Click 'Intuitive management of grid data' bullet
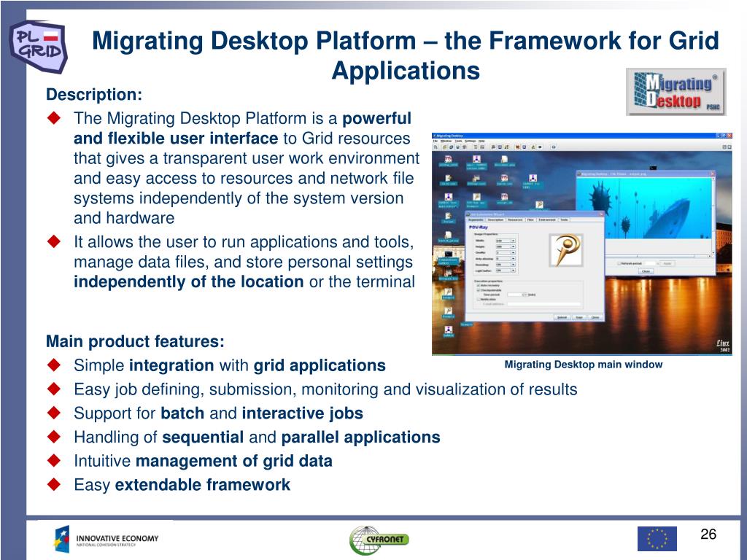The height and width of the screenshot is (560, 747). pos(203,461)
